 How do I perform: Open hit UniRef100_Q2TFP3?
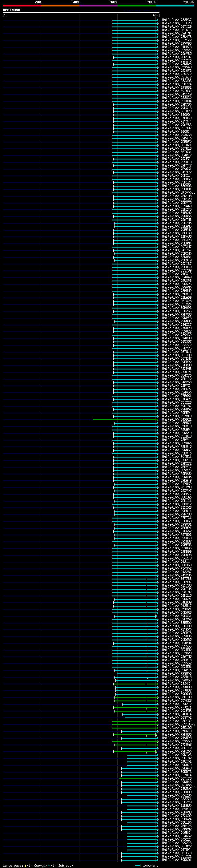(x=176, y=23)
